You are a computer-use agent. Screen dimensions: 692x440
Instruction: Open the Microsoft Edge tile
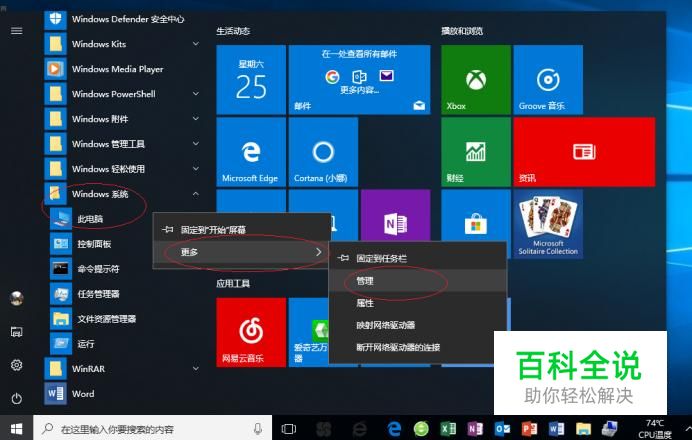click(x=251, y=152)
